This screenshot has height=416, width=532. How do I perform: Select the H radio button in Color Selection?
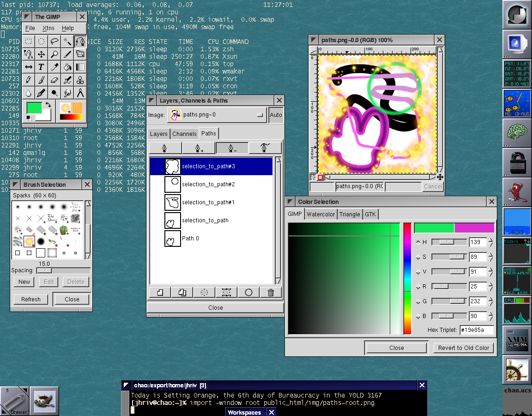tap(418, 242)
